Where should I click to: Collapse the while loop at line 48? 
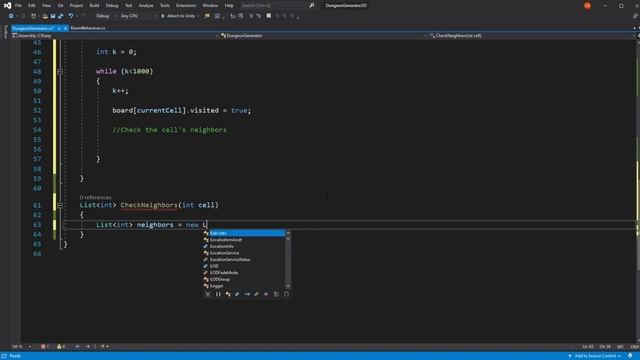pyautogui.click(x=60, y=71)
